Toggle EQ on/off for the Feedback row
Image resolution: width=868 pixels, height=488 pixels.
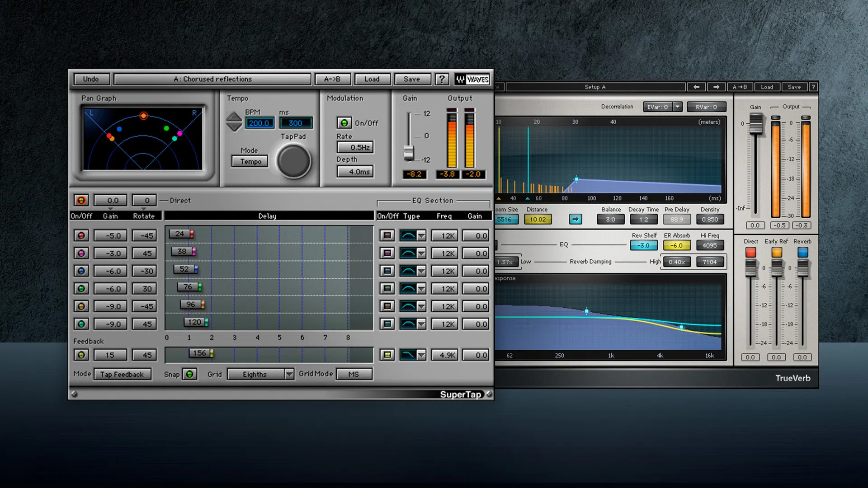(x=387, y=355)
